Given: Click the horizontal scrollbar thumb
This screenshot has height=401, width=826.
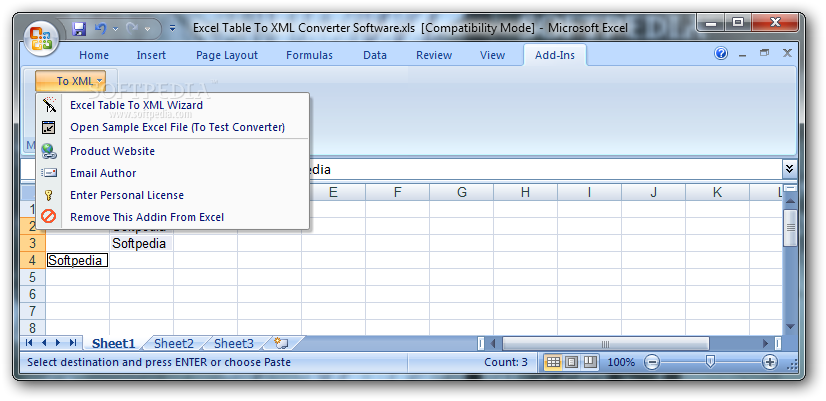Looking at the screenshot, I should point(605,344).
